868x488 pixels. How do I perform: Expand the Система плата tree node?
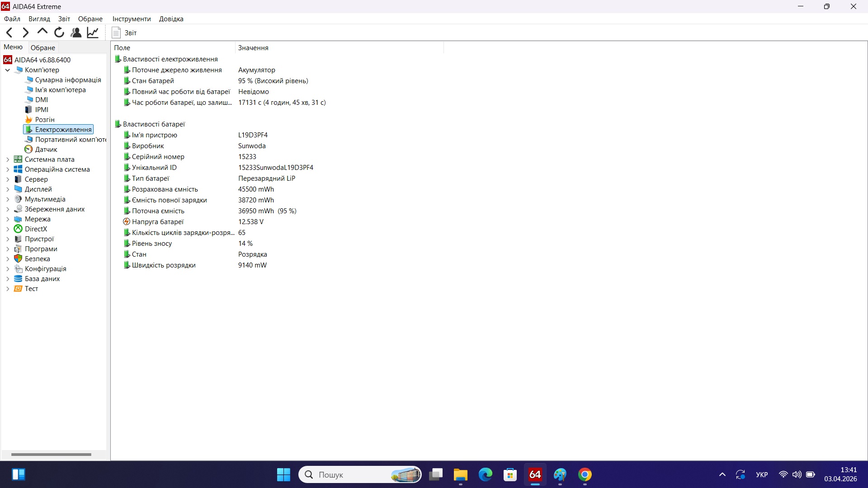pos(7,159)
